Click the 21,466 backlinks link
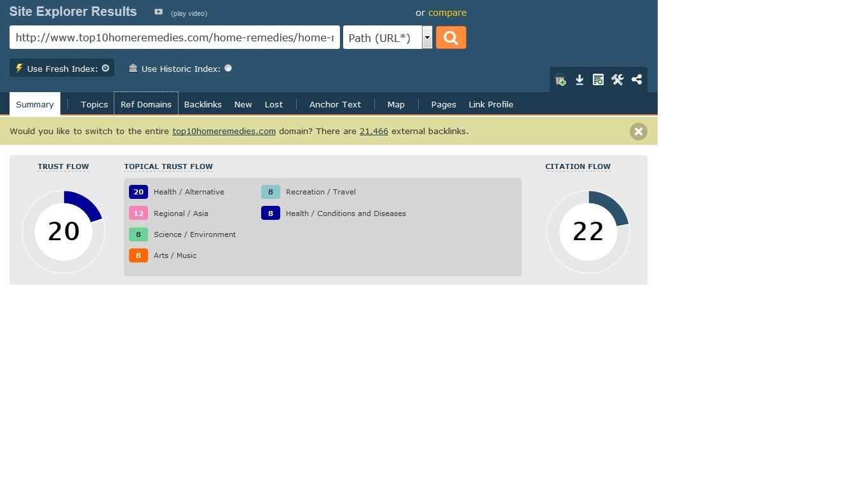Viewport: 868px width, 488px height. [374, 131]
